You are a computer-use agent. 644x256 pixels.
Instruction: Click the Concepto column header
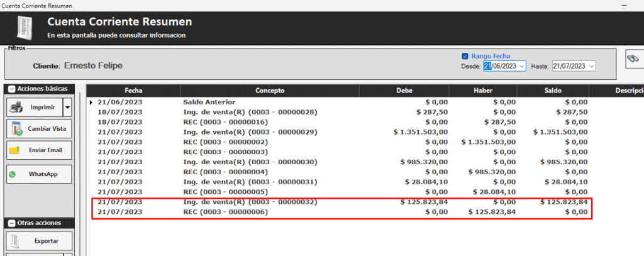pos(270,91)
